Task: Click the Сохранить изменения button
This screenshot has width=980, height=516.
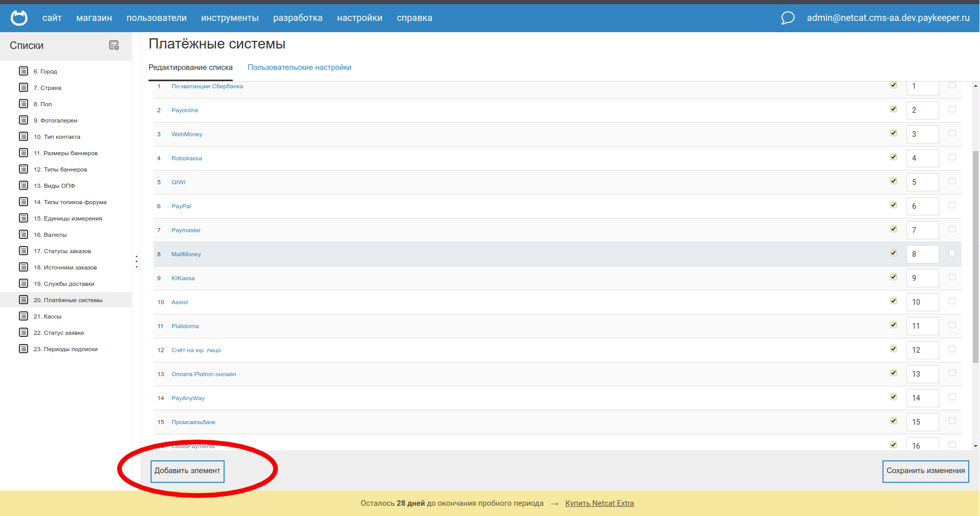Action: tap(925, 471)
